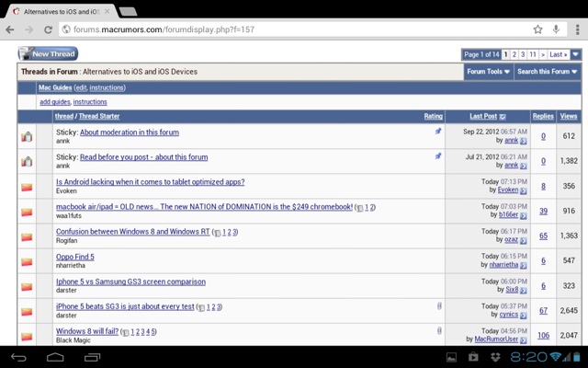Click the New Thread button
Viewport: 588px width, 368px height.
point(49,53)
